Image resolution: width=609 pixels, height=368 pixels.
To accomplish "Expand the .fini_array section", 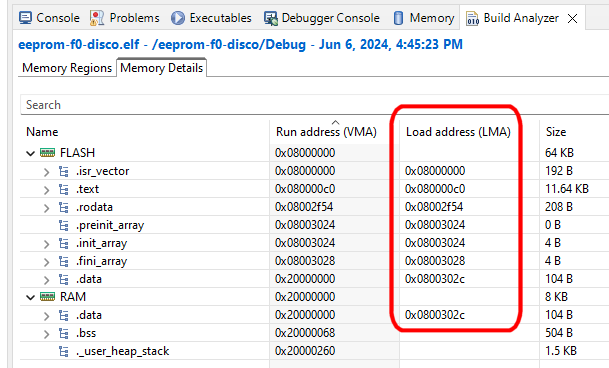I will click(46, 262).
